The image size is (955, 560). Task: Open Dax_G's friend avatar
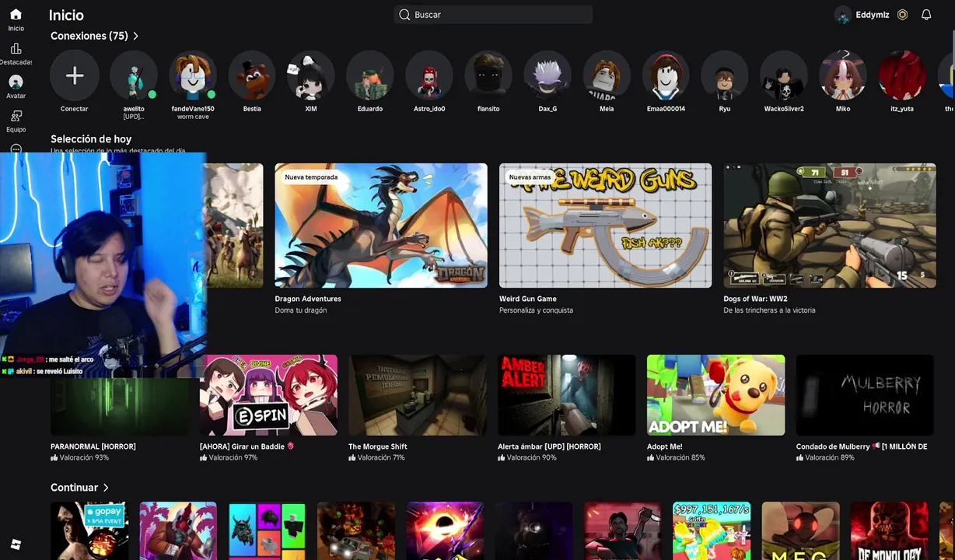pos(547,75)
